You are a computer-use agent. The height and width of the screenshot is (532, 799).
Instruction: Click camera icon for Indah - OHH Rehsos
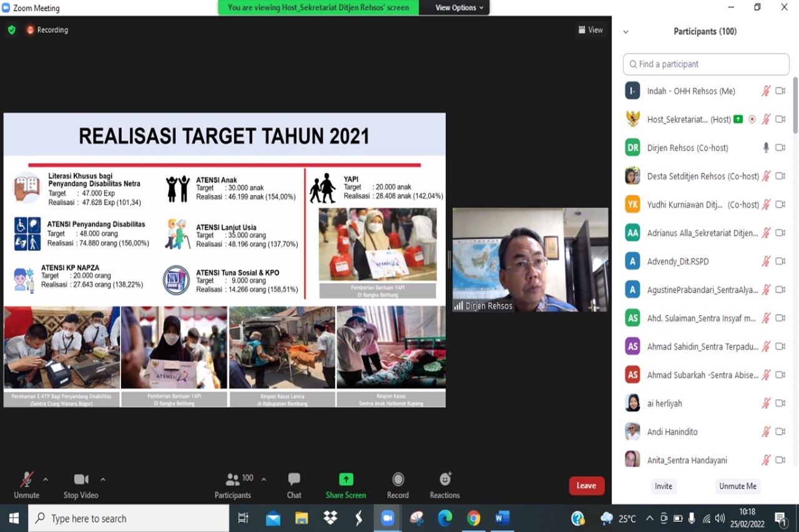pos(780,91)
